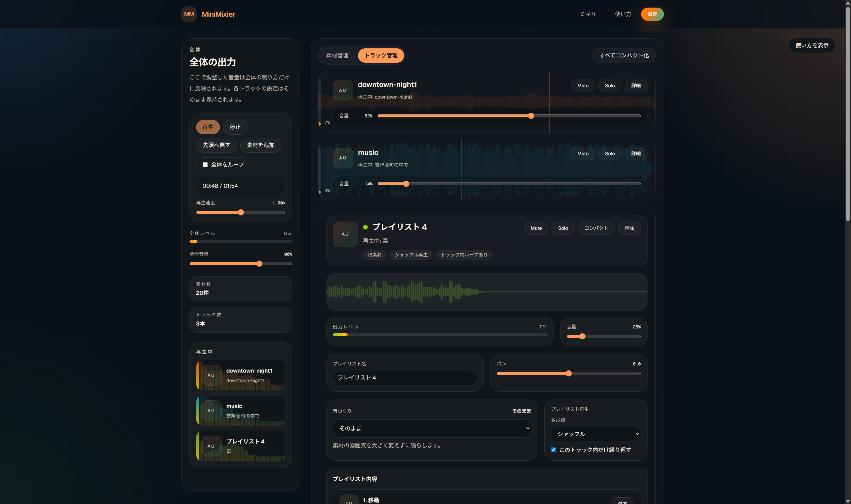Click the AU icon of downtown-night1 track

pos(343,90)
